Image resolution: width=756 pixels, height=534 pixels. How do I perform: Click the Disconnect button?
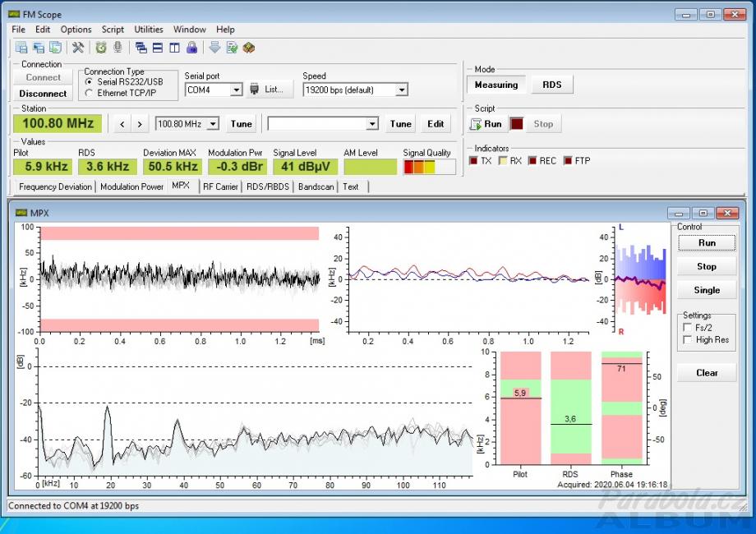click(43, 94)
